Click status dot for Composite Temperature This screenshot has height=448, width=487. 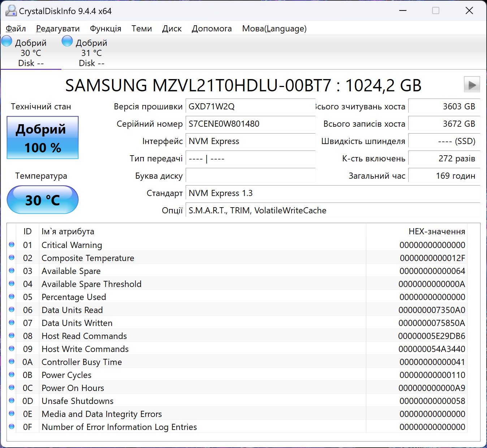coord(12,257)
